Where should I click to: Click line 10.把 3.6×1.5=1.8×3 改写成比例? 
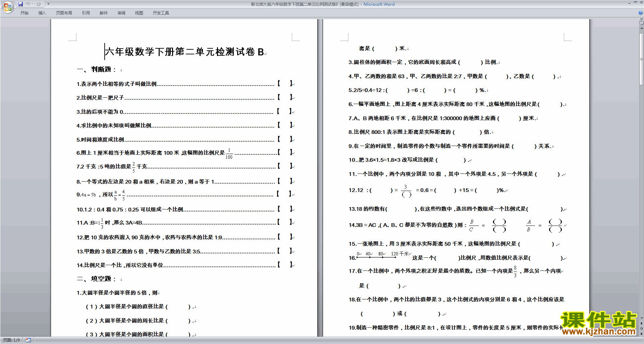[x=410, y=160]
